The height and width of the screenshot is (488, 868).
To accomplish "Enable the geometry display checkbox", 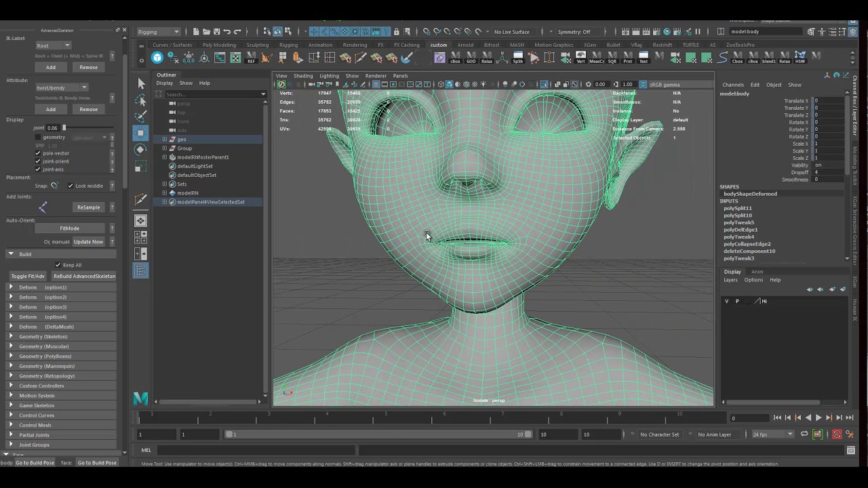I will 38,137.
